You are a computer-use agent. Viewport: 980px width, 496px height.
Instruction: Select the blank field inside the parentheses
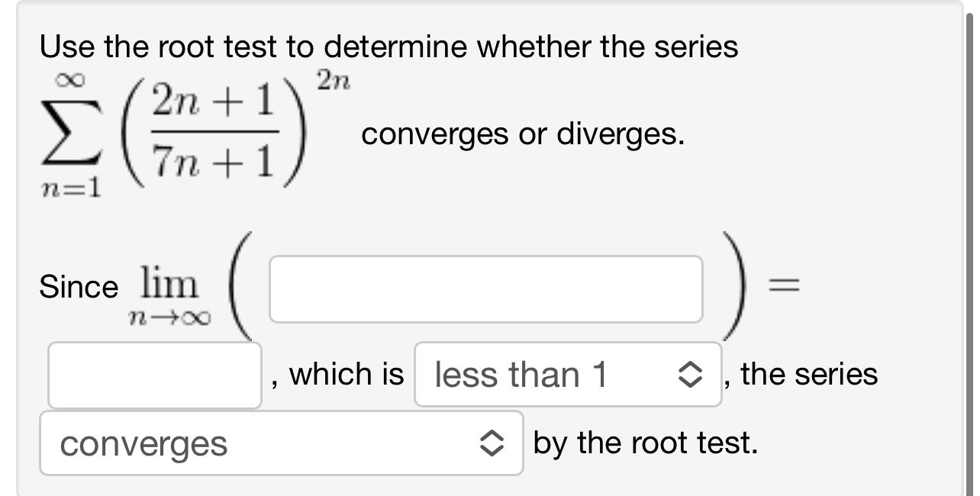486,288
